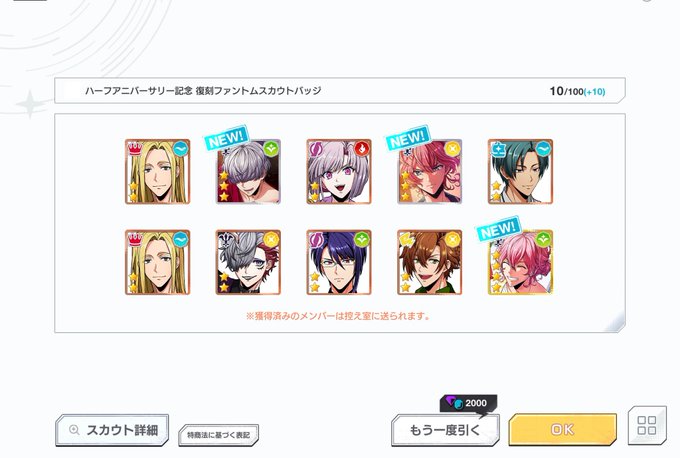
Task: Open the grid view icon beside OK
Action: [x=647, y=425]
